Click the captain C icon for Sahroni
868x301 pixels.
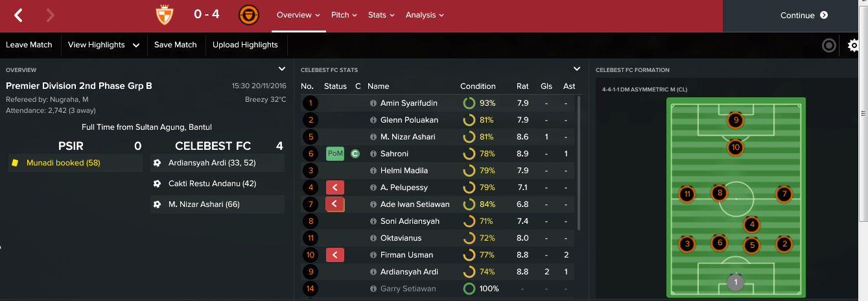coord(355,154)
